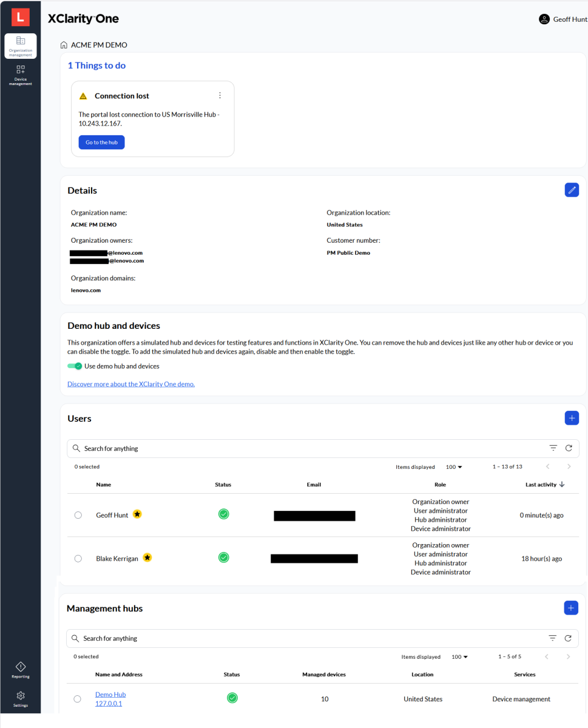Click into the Management hubs search field
Viewport: 588px width, 728px height.
(322, 638)
